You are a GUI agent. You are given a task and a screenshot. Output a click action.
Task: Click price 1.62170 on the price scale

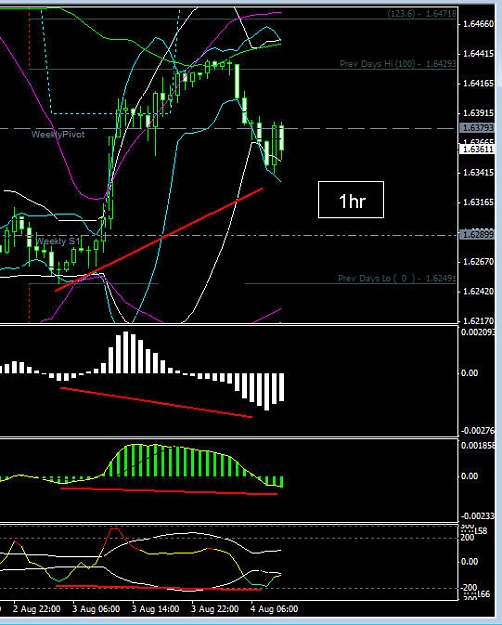[x=478, y=321]
